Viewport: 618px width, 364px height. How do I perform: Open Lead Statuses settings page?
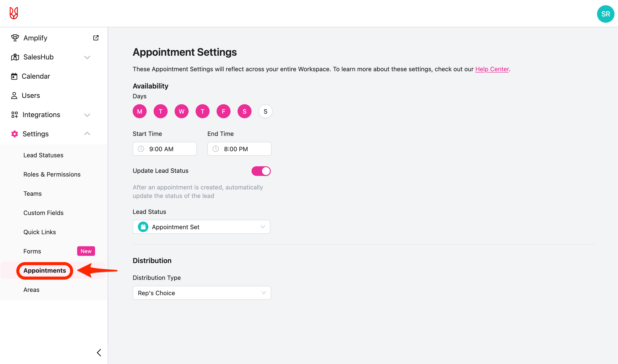pyautogui.click(x=43, y=155)
